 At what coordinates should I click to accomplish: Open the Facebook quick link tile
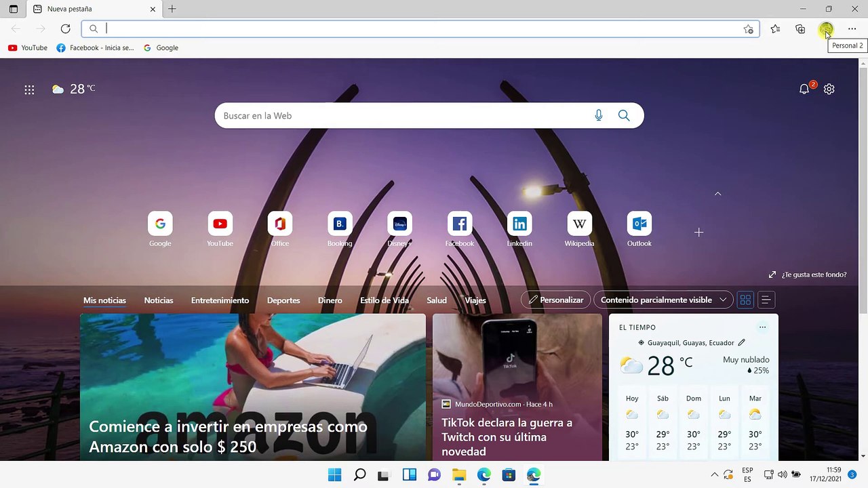(x=459, y=229)
